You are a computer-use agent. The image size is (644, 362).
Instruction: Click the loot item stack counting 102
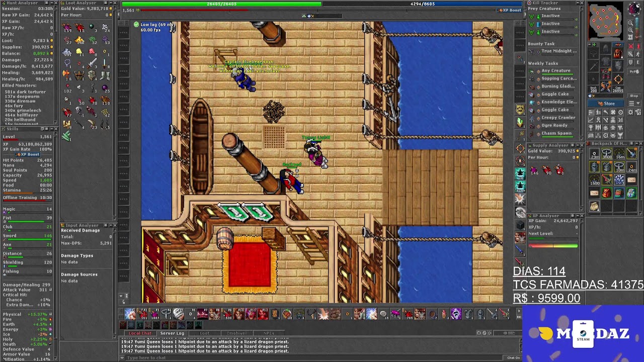tap(67, 88)
